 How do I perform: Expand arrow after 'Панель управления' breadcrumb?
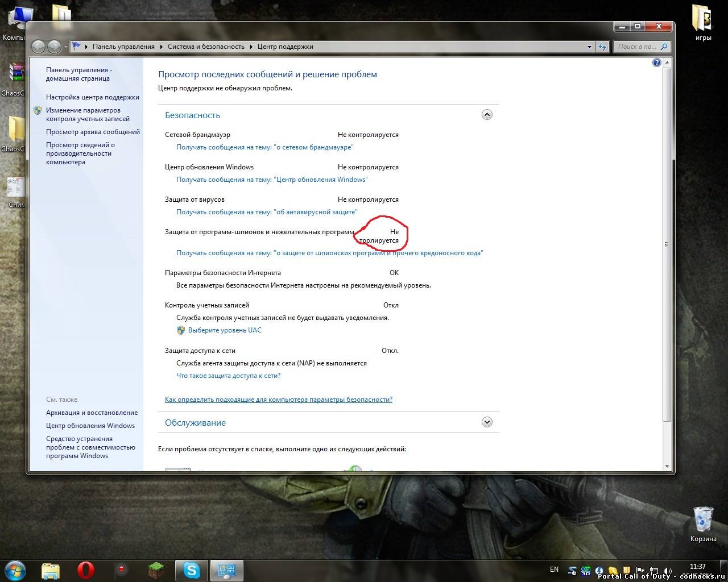tap(162, 47)
